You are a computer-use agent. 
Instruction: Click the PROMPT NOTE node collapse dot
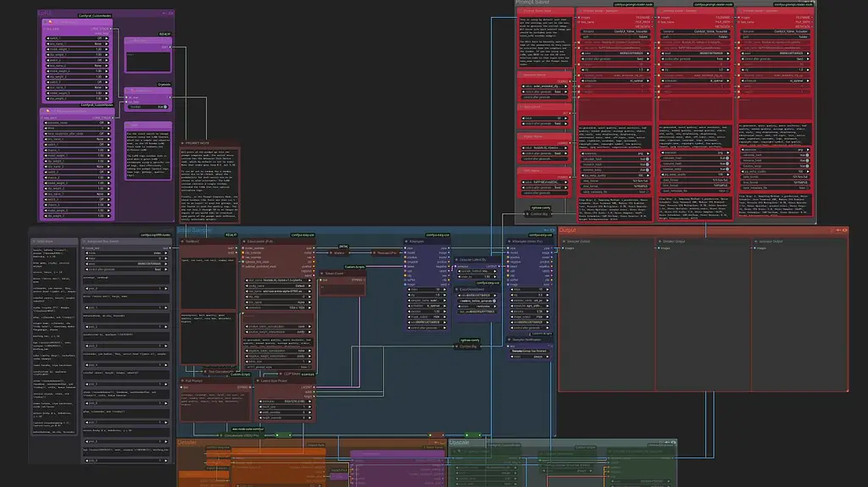pyautogui.click(x=182, y=143)
